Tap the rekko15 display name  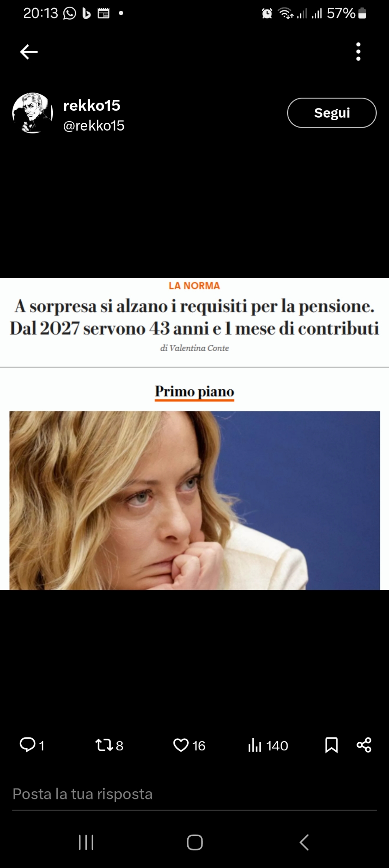pos(92,105)
